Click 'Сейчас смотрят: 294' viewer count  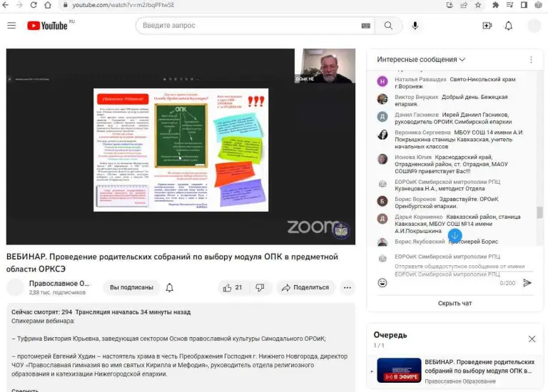pyautogui.click(x=41, y=312)
